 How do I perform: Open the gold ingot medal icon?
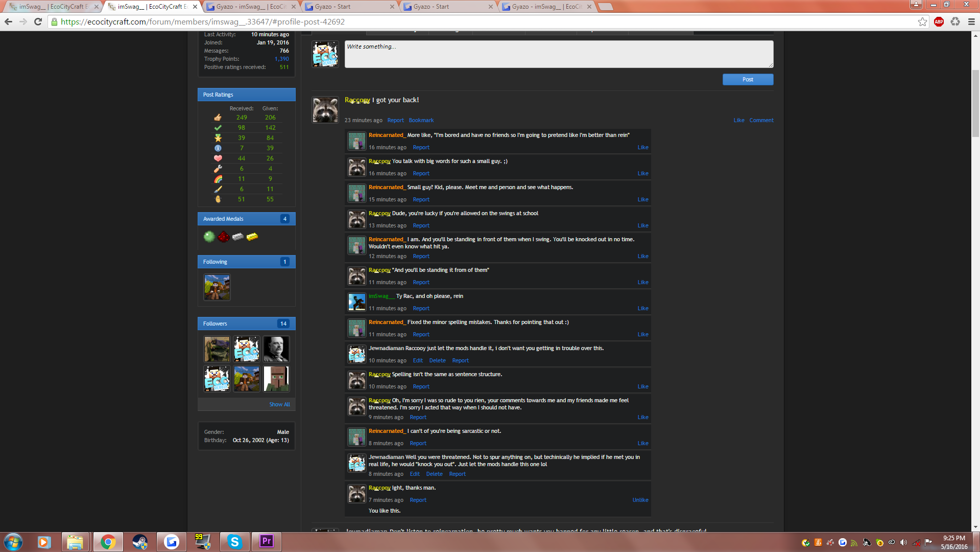coord(252,237)
